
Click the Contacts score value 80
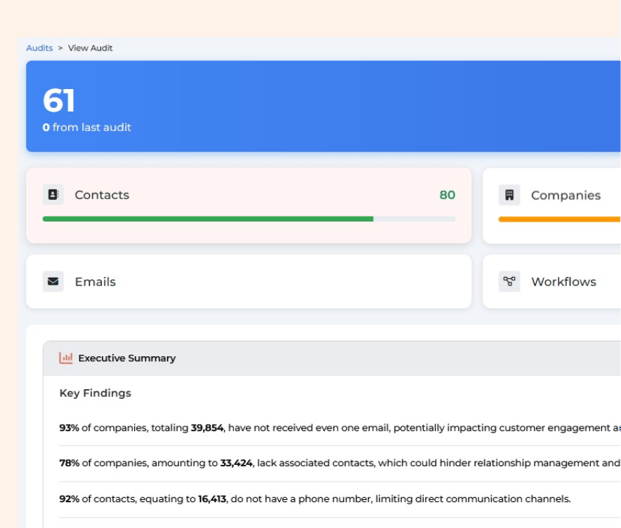pyautogui.click(x=447, y=195)
